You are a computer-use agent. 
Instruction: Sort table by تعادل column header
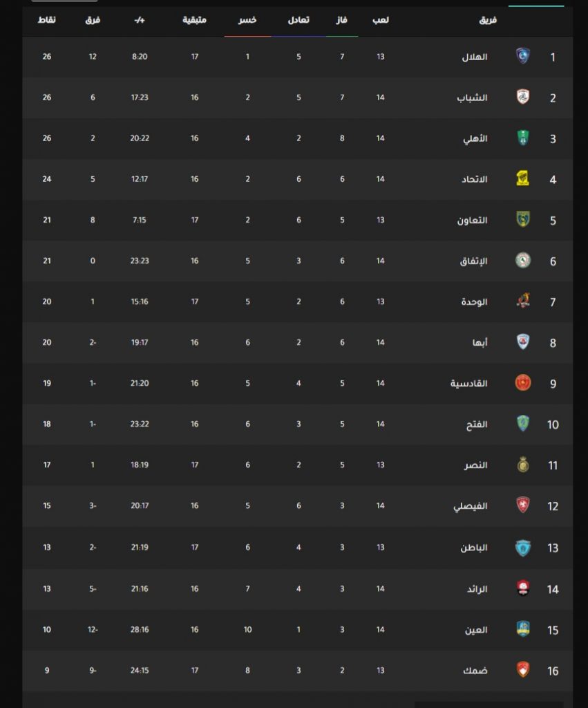pos(298,20)
